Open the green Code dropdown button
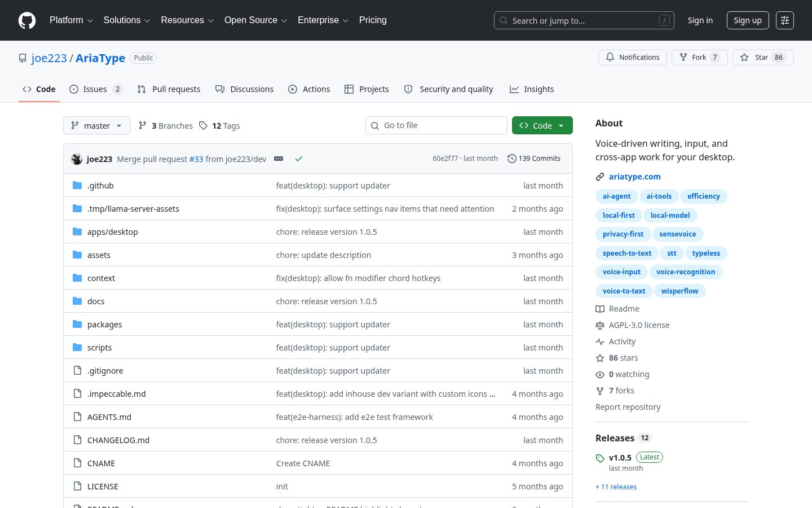812x508 pixels. pos(542,125)
